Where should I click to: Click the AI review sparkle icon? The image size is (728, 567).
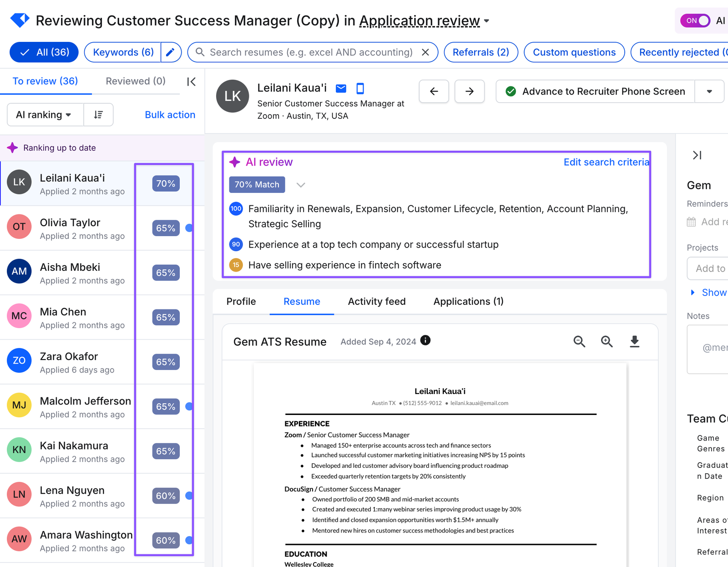[235, 162]
